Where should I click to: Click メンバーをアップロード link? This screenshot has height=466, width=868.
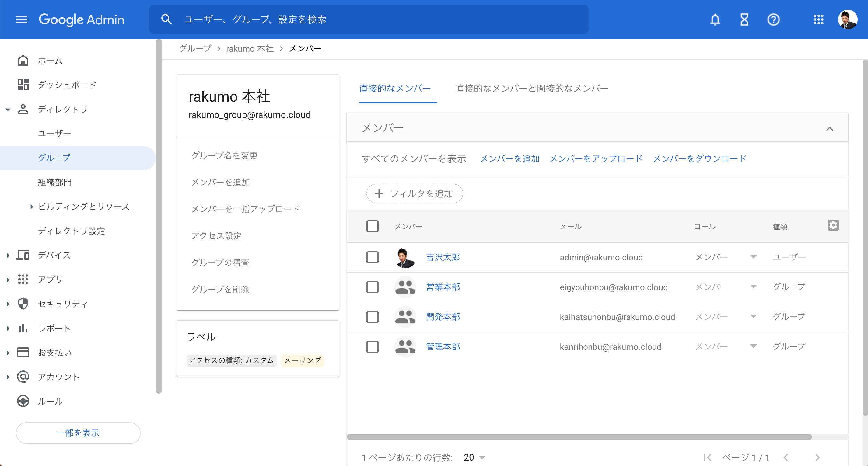[x=596, y=158]
